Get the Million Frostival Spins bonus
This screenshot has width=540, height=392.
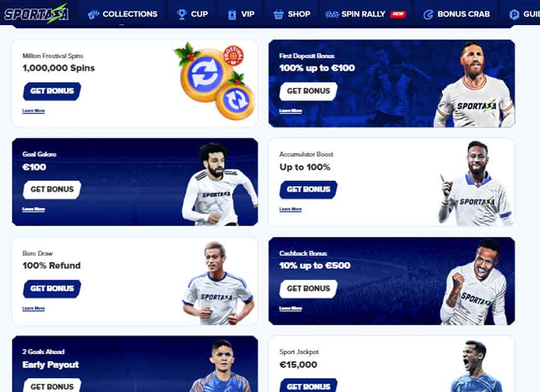click(x=52, y=91)
